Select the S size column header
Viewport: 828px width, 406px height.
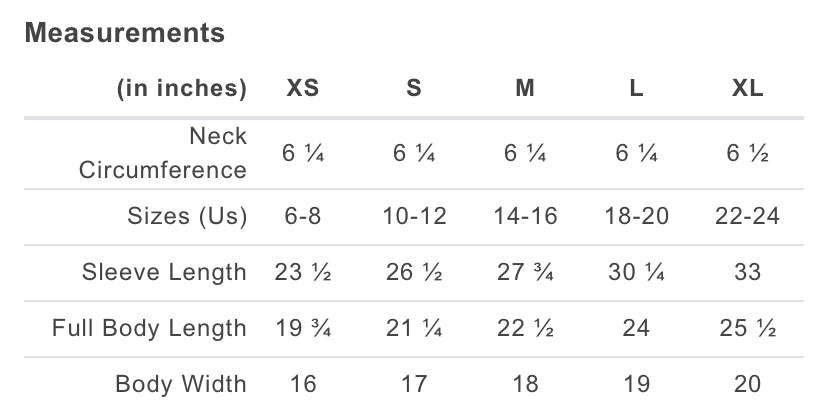point(414,88)
